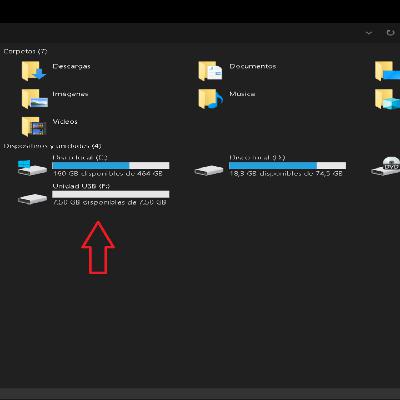Collapse the Carpetas (7) group header
Viewport: 400px width, 400px height.
[x=25, y=51]
